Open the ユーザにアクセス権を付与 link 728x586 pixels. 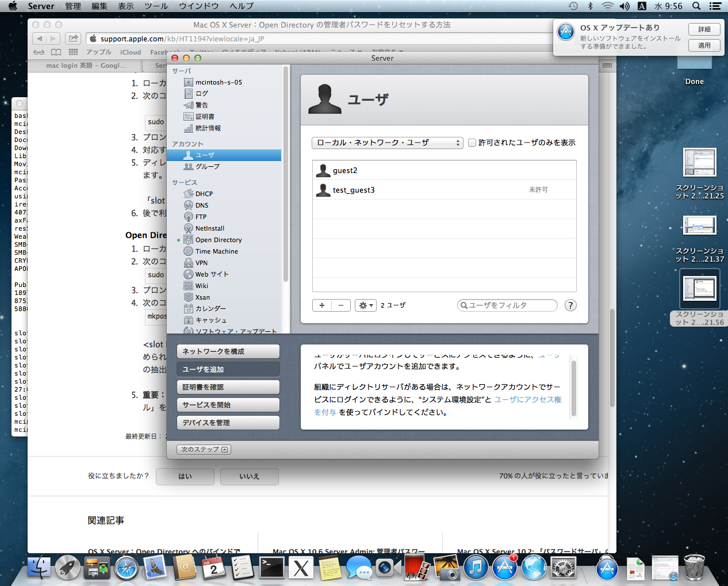click(x=528, y=400)
